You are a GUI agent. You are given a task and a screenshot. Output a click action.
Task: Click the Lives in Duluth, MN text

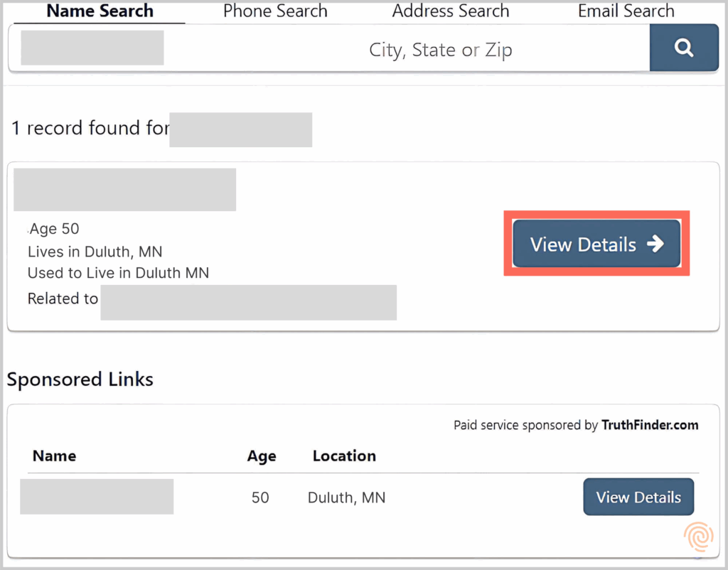point(95,252)
